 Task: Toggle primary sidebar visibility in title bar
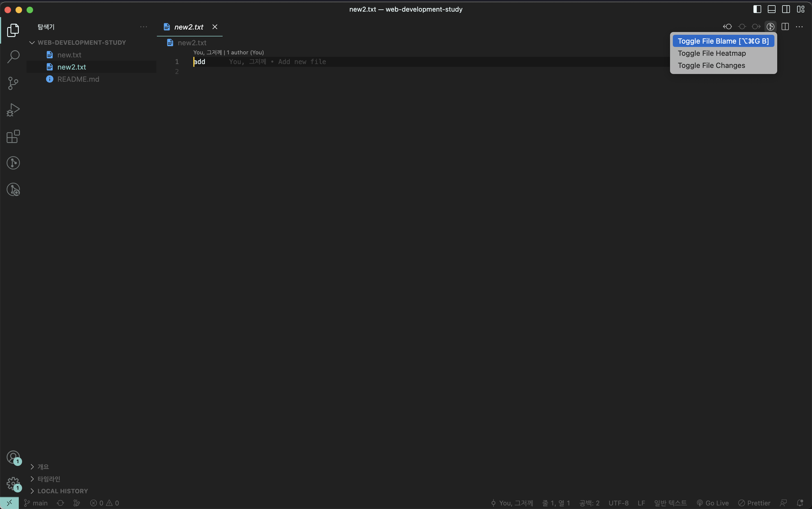pyautogui.click(x=757, y=9)
